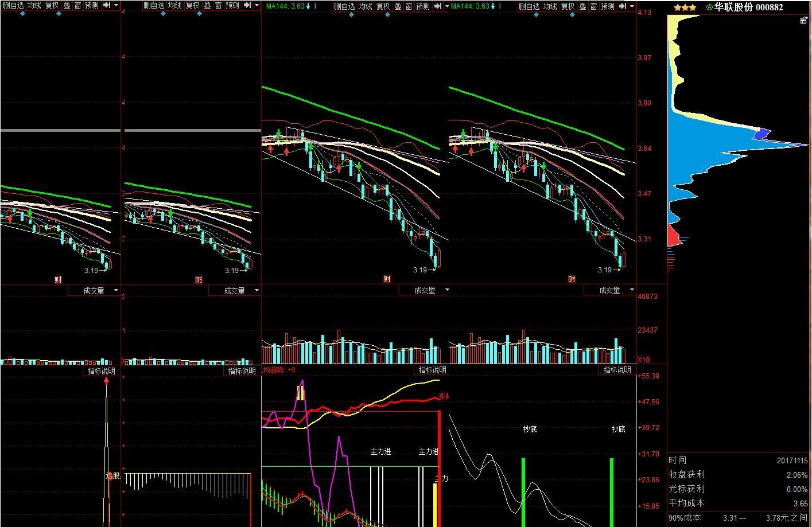Toggle 复权 price adjustment in the fourth chart toolbar

coord(568,6)
